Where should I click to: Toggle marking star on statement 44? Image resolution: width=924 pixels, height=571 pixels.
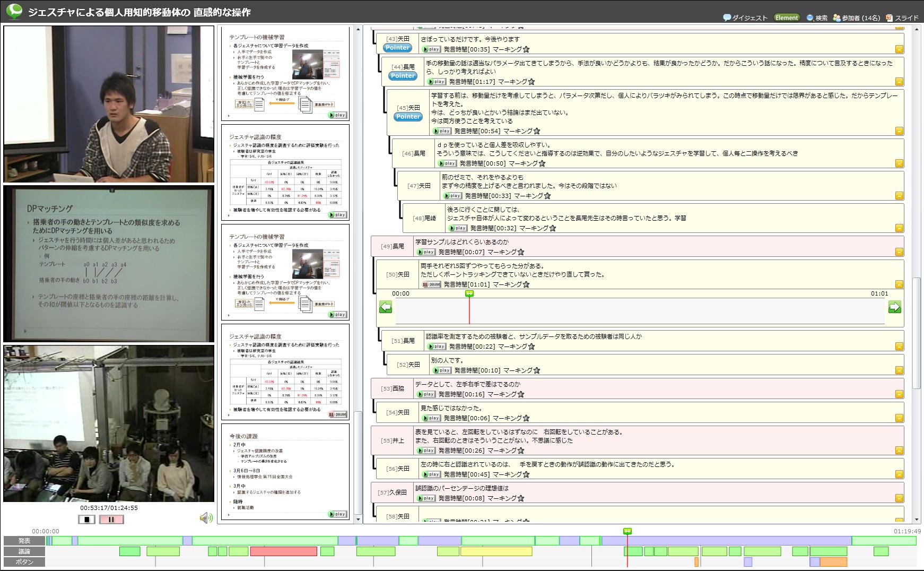coord(531,82)
